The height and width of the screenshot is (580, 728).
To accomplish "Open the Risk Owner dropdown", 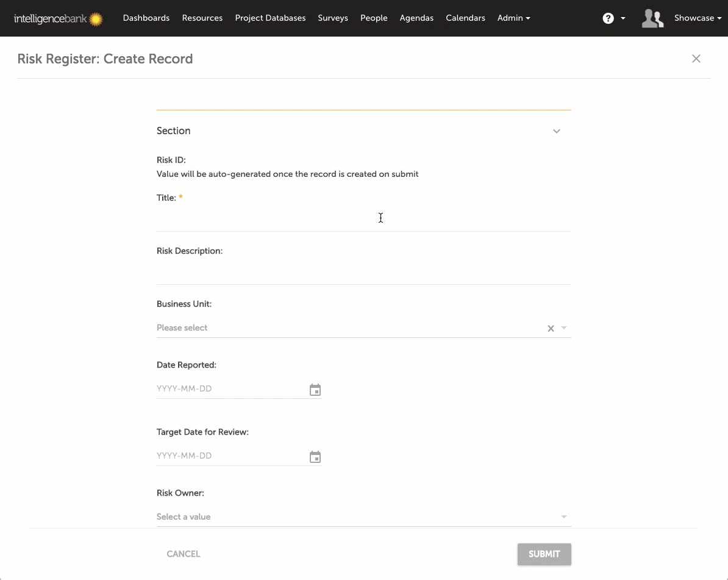I will click(363, 517).
